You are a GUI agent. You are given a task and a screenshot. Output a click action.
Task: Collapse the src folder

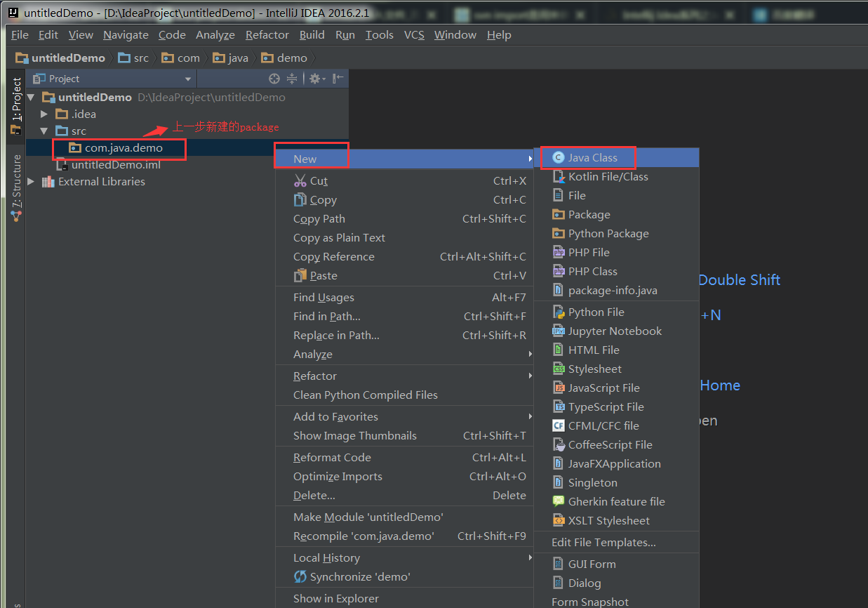[44, 131]
